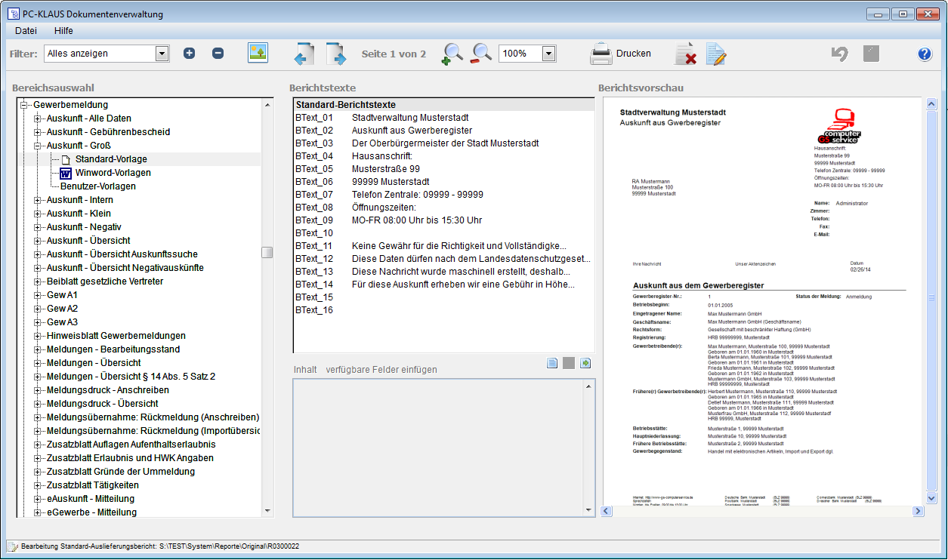Viewport: 948px width, 560px height.
Task: Click the landscape picture icon in toolbar
Action: click(x=258, y=53)
